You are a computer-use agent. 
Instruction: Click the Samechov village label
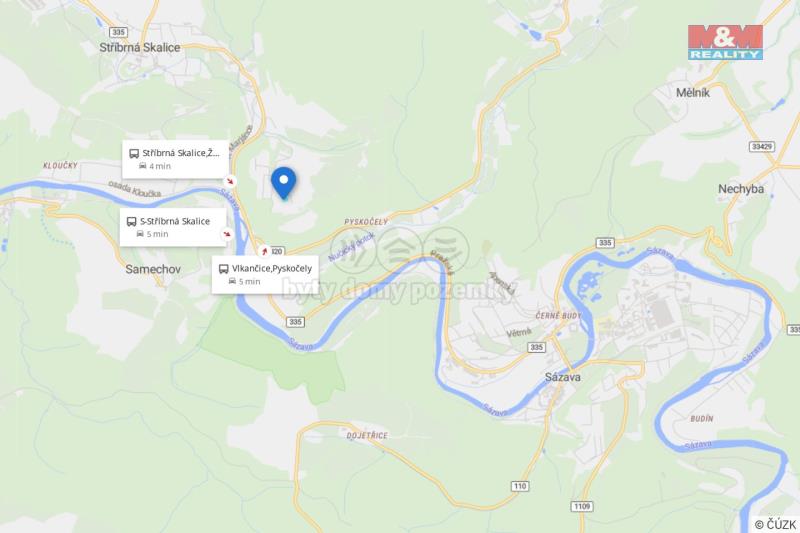[x=153, y=269]
